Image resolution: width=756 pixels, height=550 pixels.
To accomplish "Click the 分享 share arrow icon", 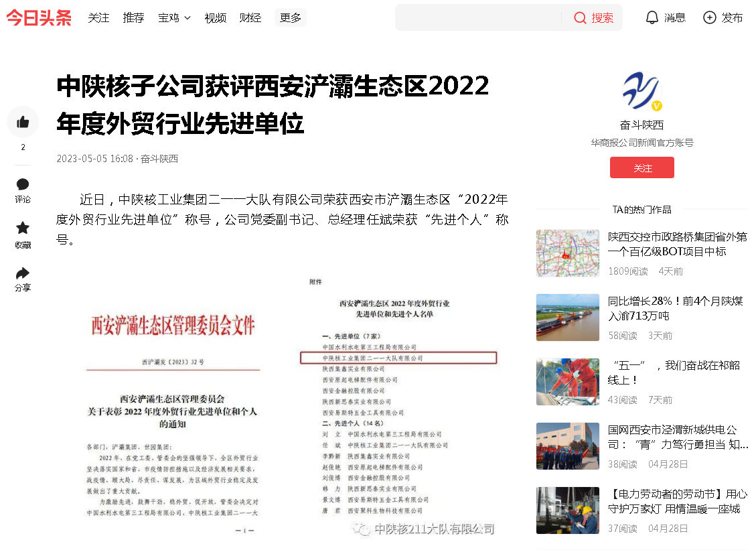I will click(x=23, y=273).
